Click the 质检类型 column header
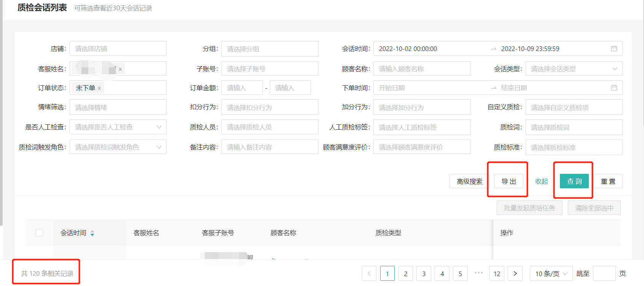This screenshot has height=286, width=644. (x=388, y=233)
